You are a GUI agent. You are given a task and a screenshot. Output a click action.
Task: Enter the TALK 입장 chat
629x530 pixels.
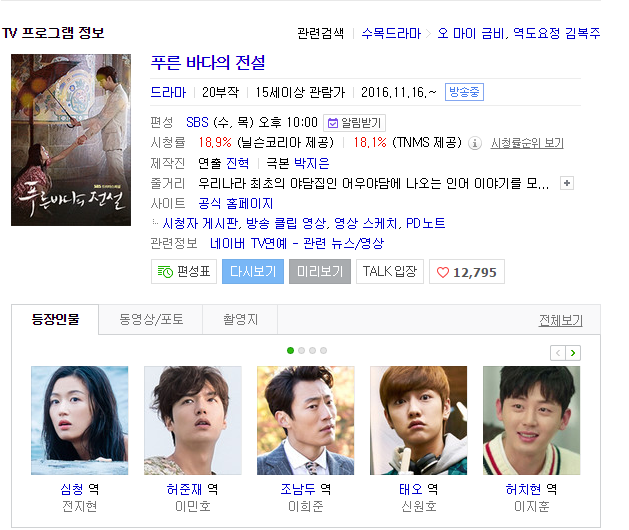click(390, 272)
